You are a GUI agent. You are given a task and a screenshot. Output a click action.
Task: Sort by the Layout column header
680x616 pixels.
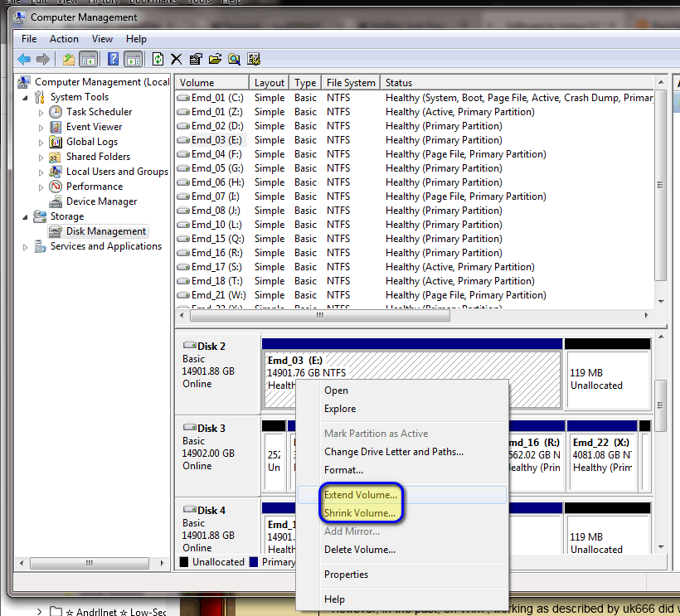(270, 82)
